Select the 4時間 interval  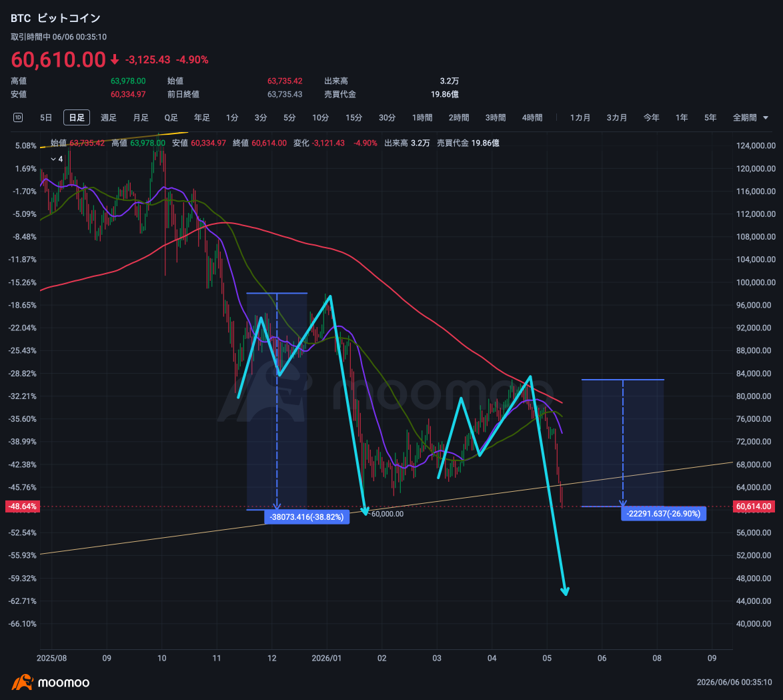tap(532, 117)
